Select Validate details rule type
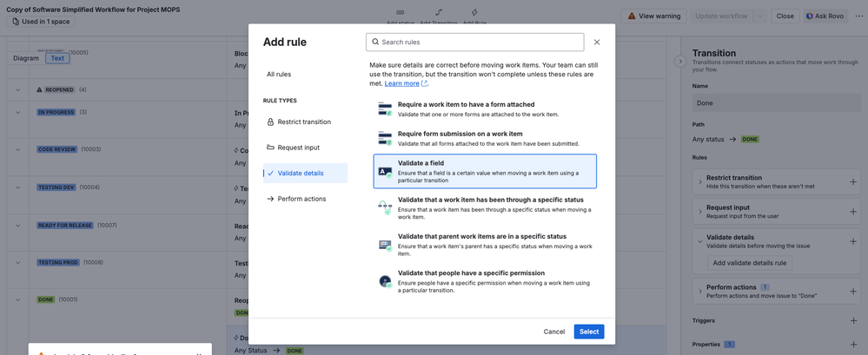The image size is (868, 355). (305, 173)
